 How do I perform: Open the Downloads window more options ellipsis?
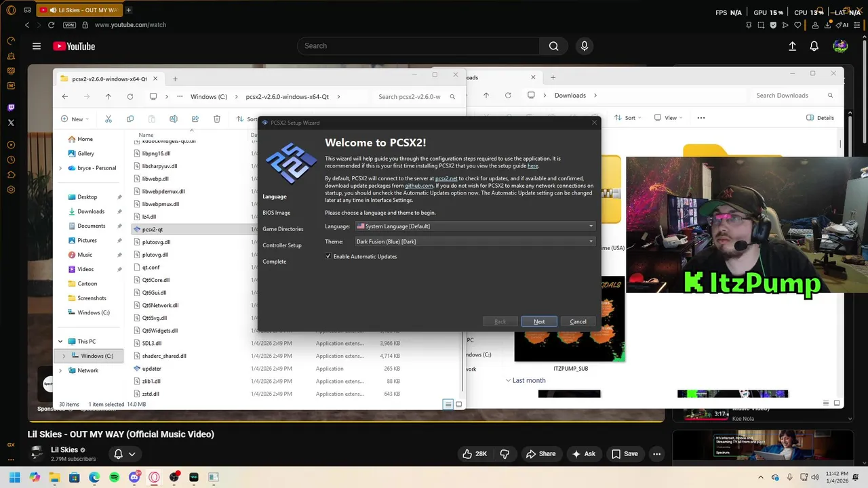point(701,117)
